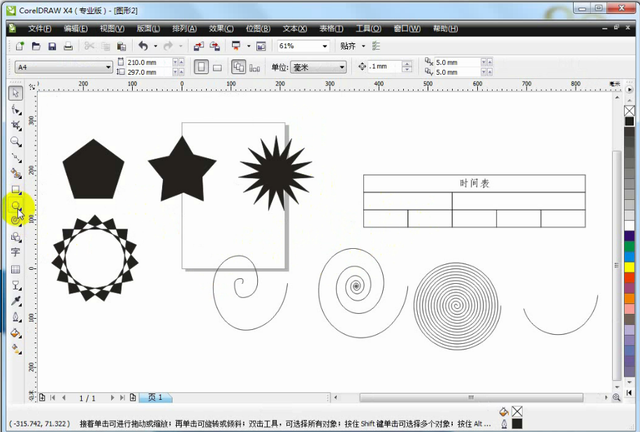Select the Fill bucket tool
The image size is (640, 432).
[x=16, y=333]
